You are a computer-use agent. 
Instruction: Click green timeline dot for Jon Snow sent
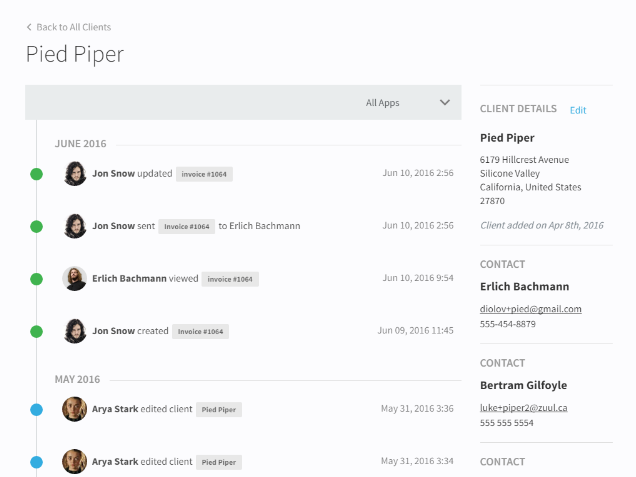37,226
